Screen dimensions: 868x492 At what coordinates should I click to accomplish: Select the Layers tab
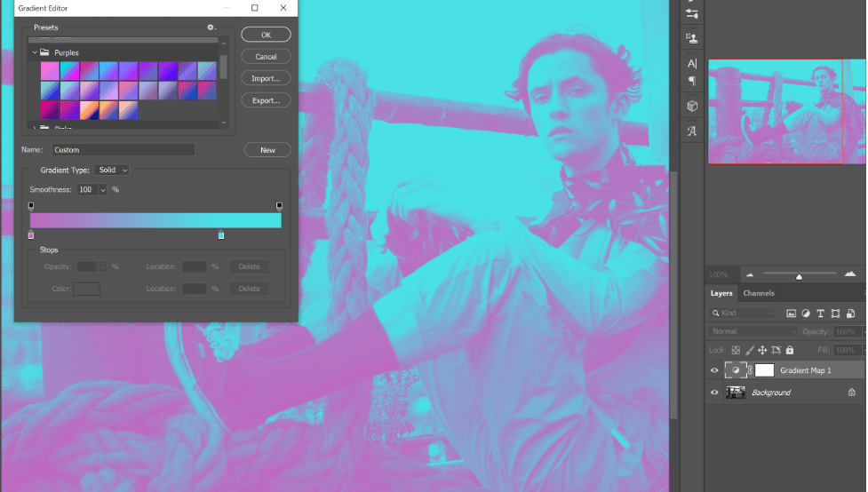click(x=721, y=293)
